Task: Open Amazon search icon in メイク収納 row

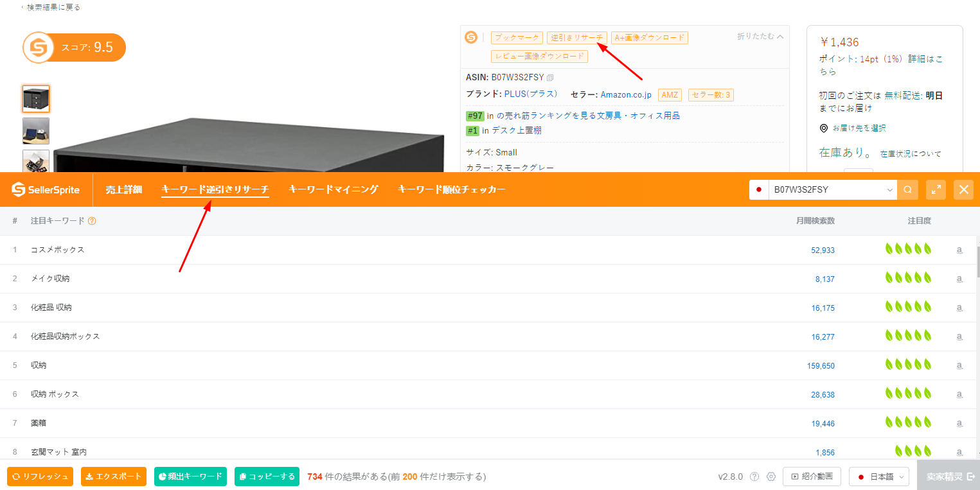Action: pyautogui.click(x=959, y=279)
